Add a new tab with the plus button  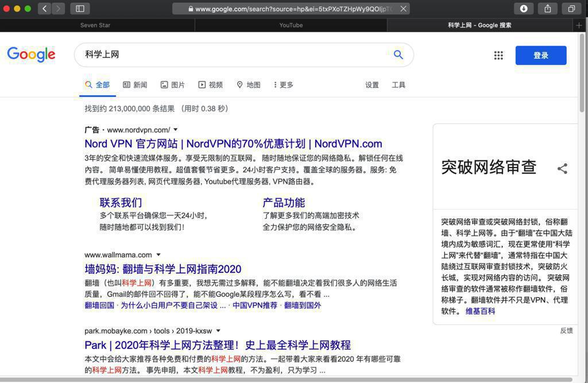click(x=579, y=25)
